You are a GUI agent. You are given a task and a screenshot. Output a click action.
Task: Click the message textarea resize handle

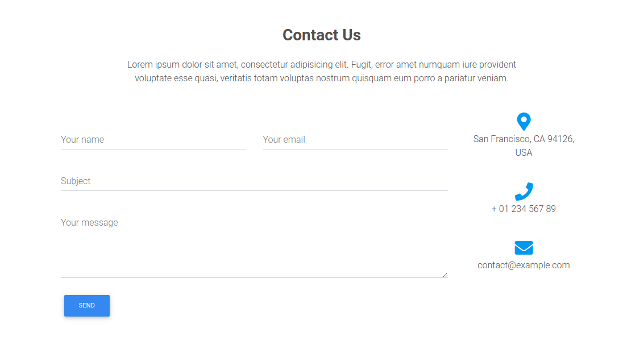click(x=444, y=275)
